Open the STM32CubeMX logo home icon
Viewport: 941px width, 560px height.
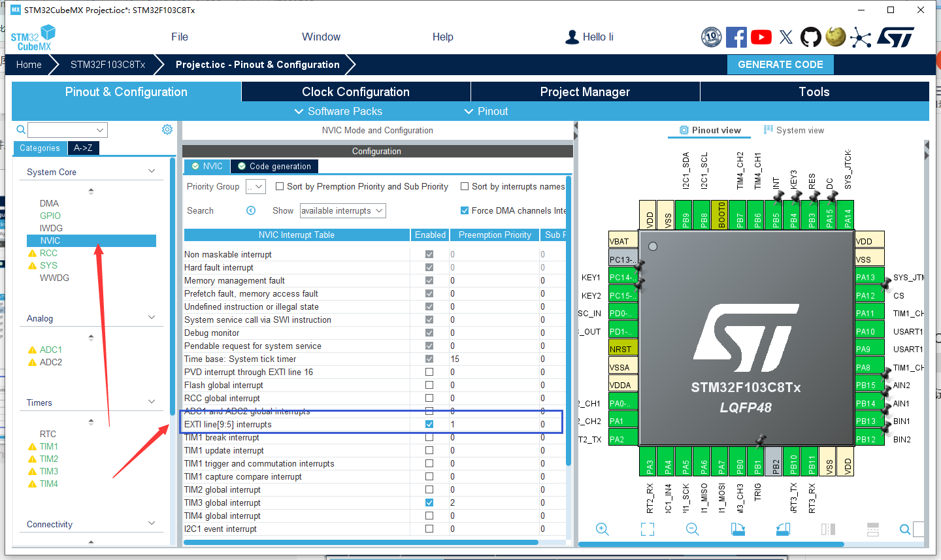pyautogui.click(x=33, y=38)
